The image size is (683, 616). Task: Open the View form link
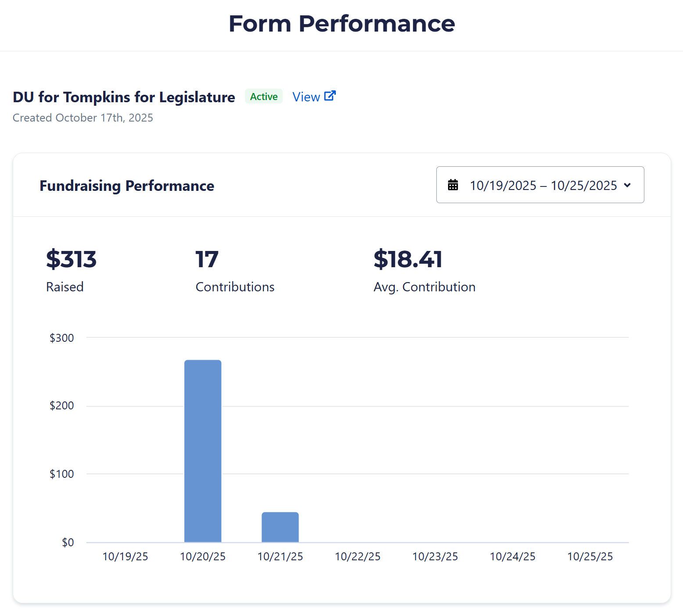click(x=306, y=97)
